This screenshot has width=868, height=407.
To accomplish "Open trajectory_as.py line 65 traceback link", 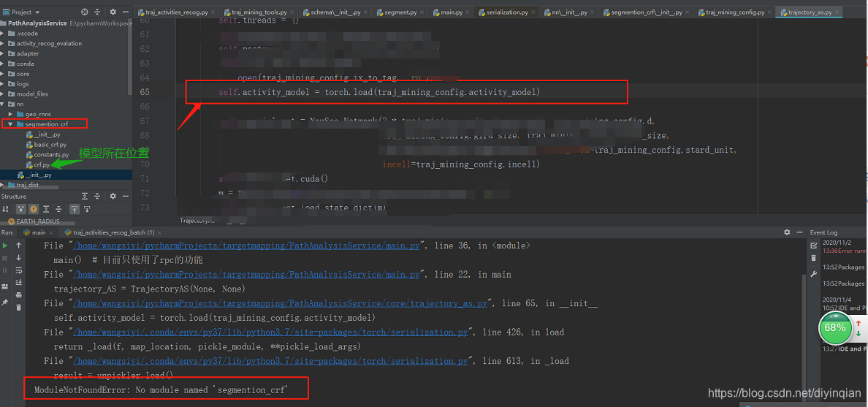I will (x=280, y=303).
